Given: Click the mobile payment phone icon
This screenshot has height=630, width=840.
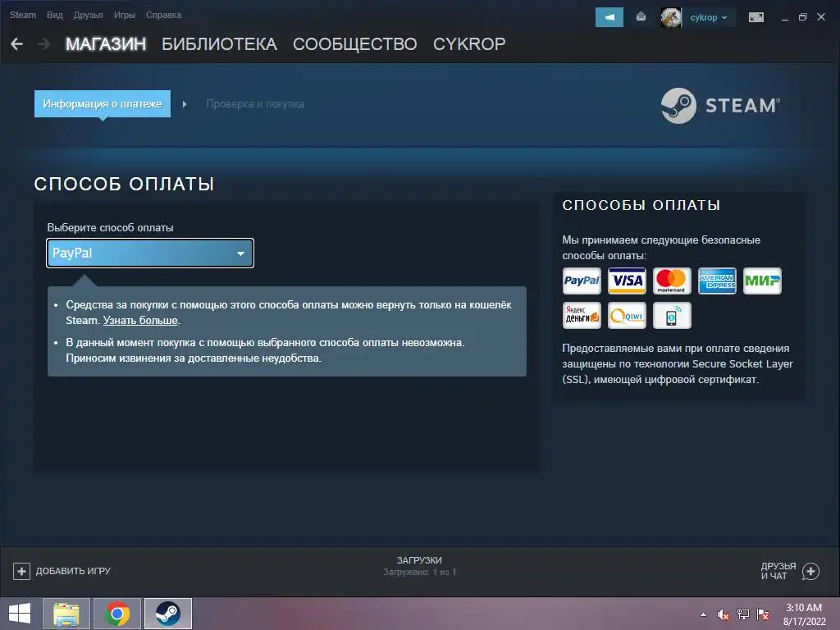Looking at the screenshot, I should click(x=672, y=316).
